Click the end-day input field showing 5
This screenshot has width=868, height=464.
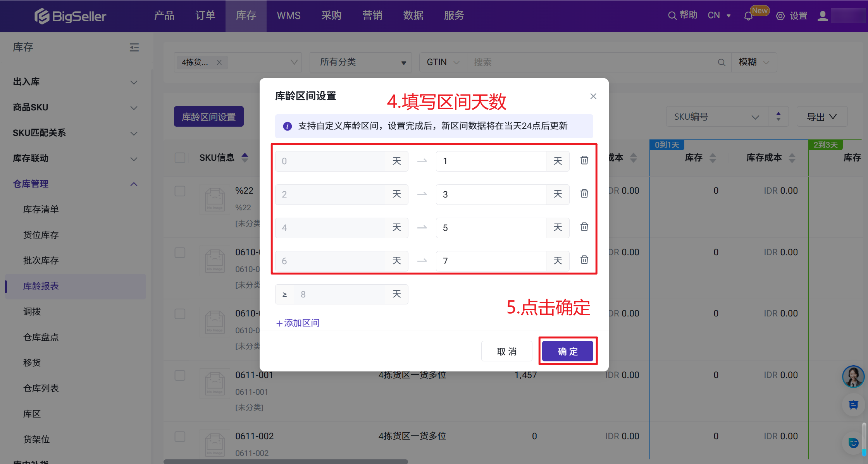click(x=491, y=228)
